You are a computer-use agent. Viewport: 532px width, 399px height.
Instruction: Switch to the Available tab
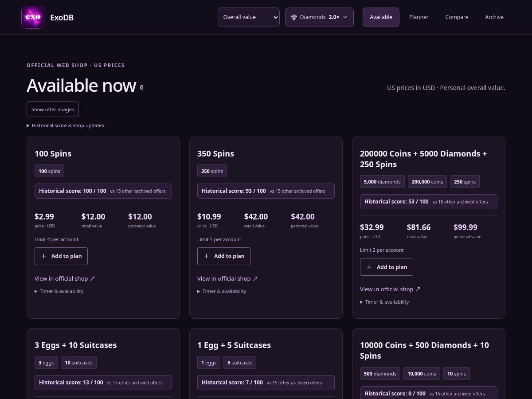point(381,17)
